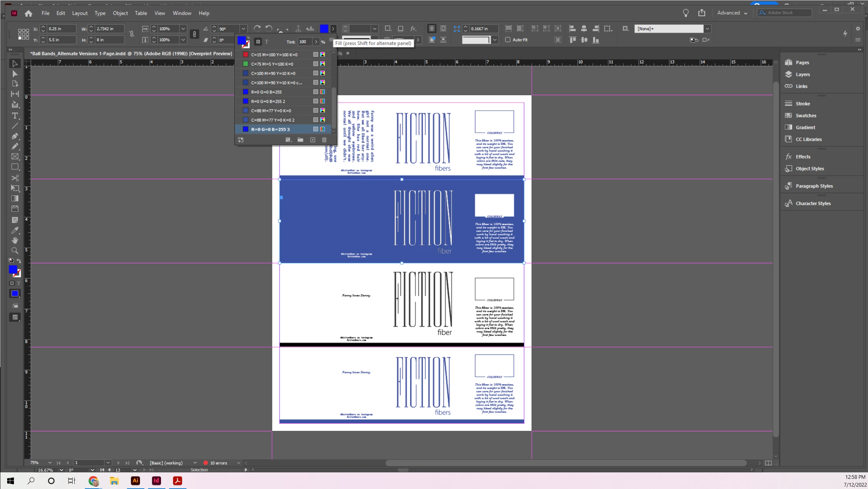Select the Type tool
This screenshot has height=489, width=868.
(15, 115)
